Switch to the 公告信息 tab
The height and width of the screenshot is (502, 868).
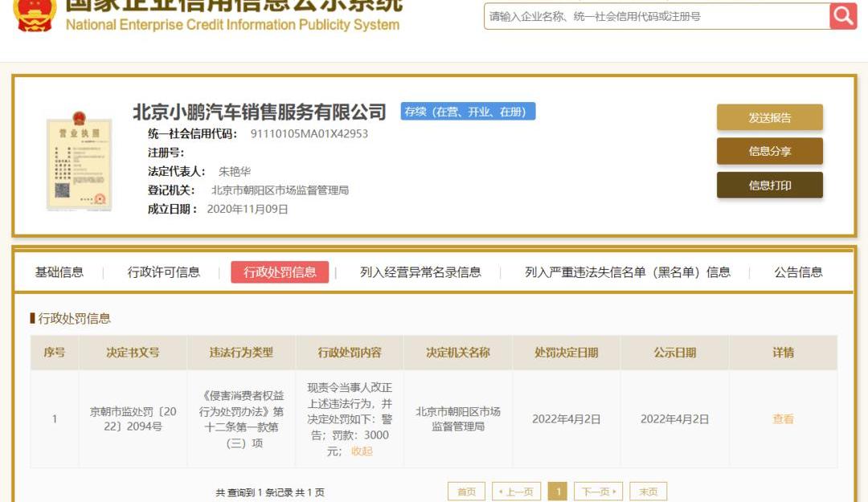[798, 272]
